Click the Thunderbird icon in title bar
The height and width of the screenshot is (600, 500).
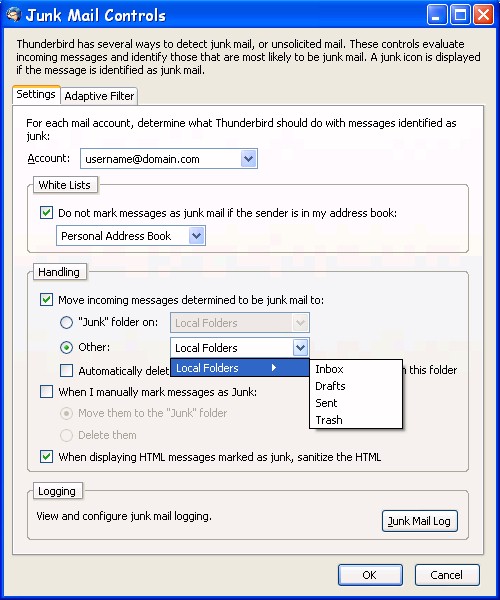(x=13, y=15)
